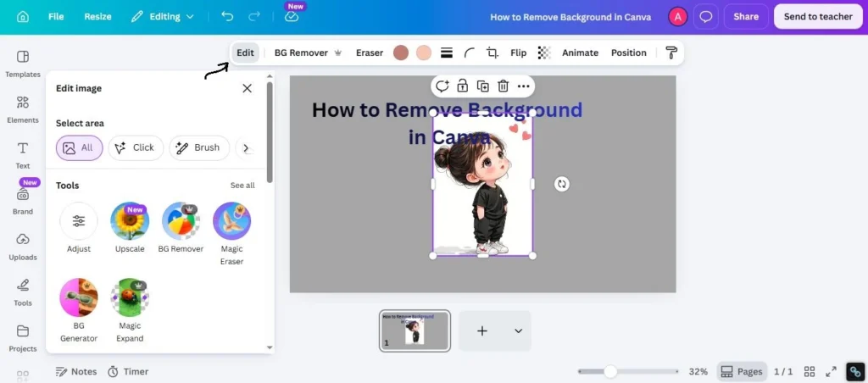Go to the Canva home icon

point(23,17)
